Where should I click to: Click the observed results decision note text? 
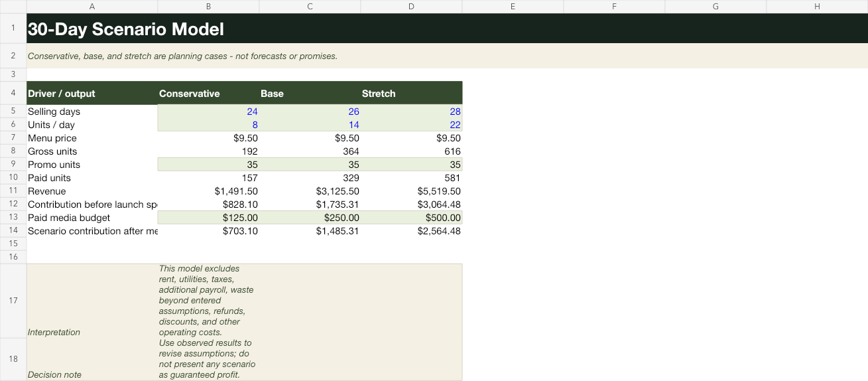point(208,359)
